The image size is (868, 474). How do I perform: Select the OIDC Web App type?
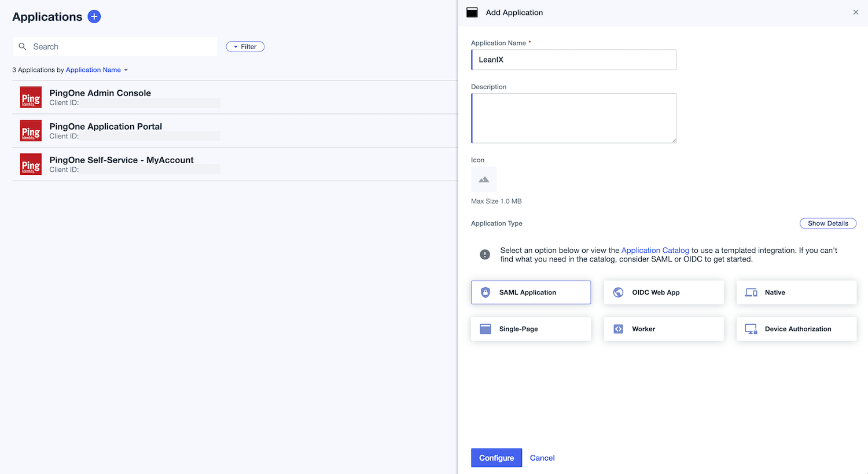[x=664, y=292]
